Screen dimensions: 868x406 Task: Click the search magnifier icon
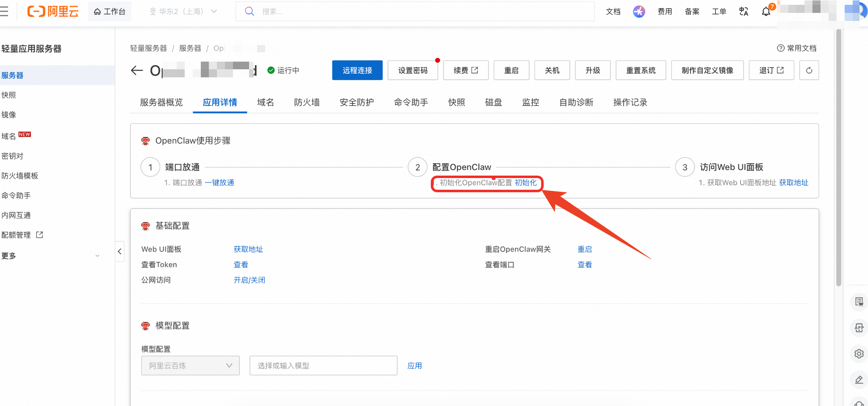click(x=249, y=11)
